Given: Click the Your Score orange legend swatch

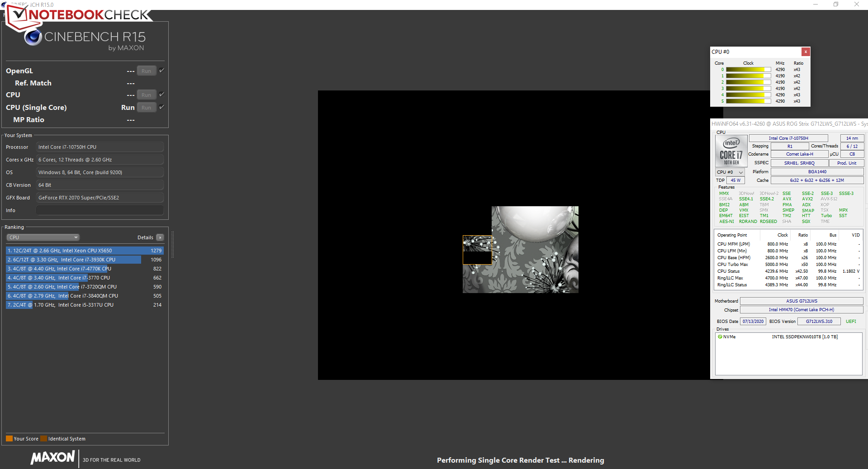Looking at the screenshot, I should (x=9, y=439).
